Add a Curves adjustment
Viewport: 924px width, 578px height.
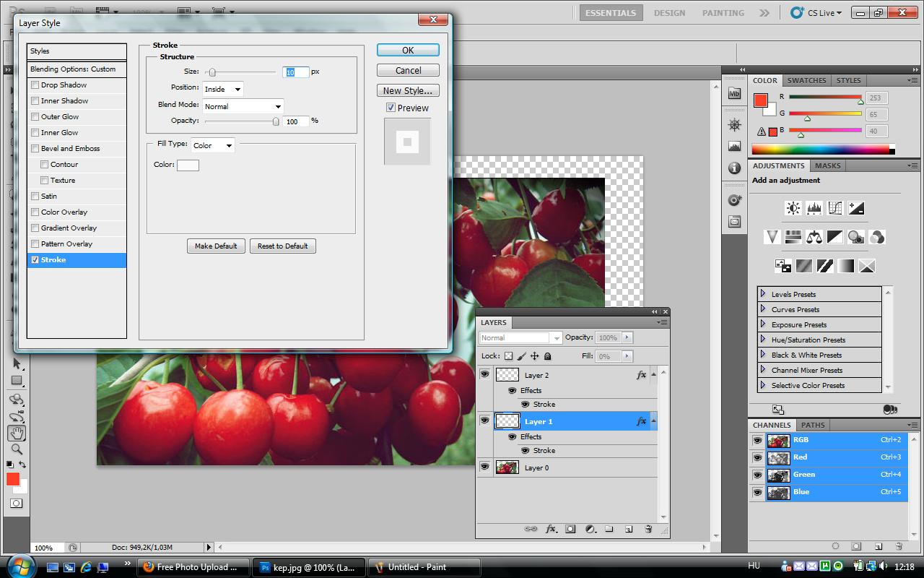835,208
